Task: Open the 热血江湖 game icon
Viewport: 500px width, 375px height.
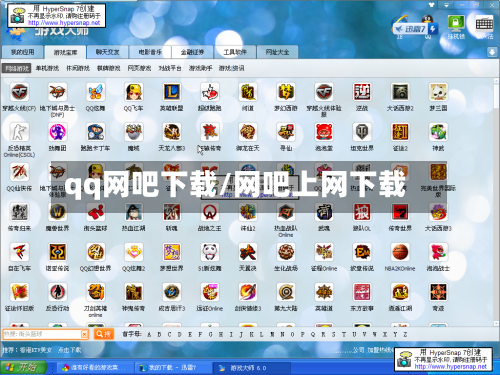Action: click(x=134, y=212)
